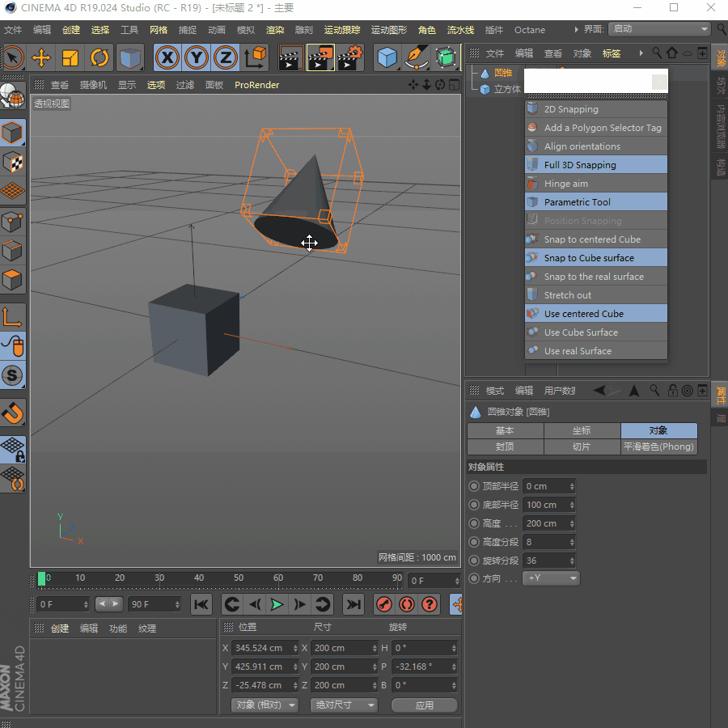Click frame 50 on the timeline ruler
The width and height of the screenshot is (728, 728).
tap(239, 578)
